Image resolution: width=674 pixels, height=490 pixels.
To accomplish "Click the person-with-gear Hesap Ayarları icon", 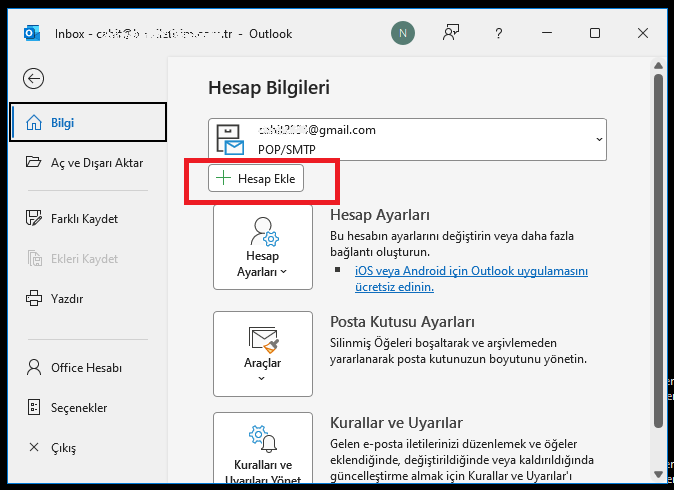I will point(264,232).
